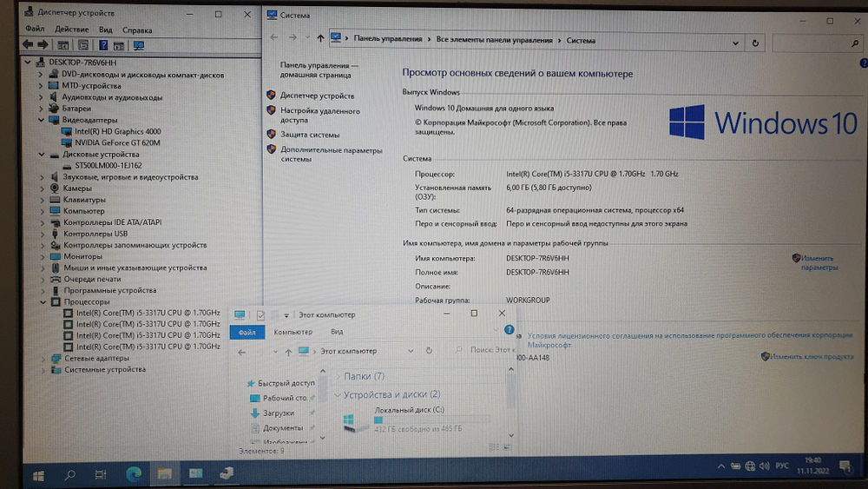This screenshot has height=489, width=868.
Task: Click Панель управления breadcrumb in address bar
Action: [387, 39]
